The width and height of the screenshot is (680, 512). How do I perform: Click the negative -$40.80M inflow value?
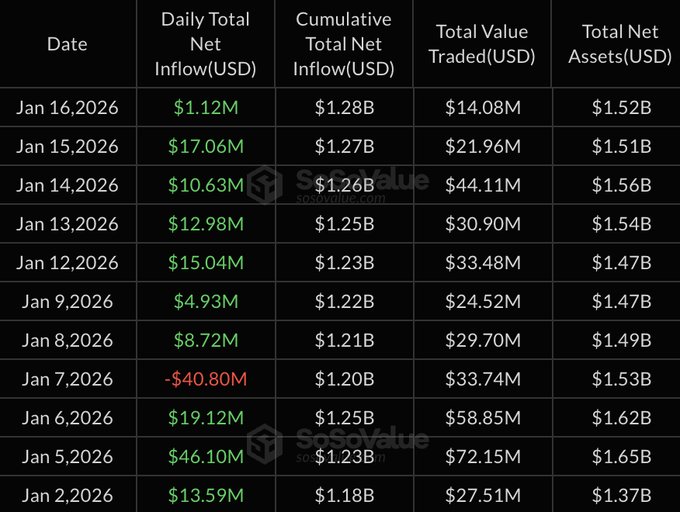tap(208, 379)
